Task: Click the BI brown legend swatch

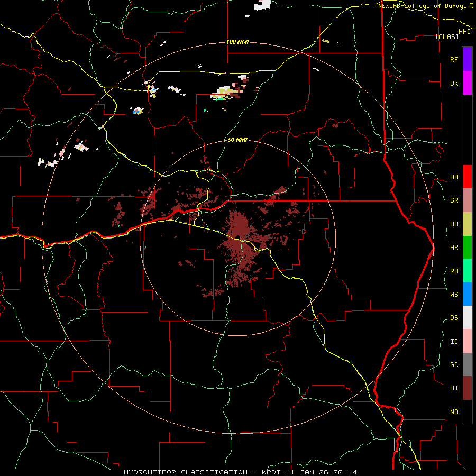Action: coord(467,388)
